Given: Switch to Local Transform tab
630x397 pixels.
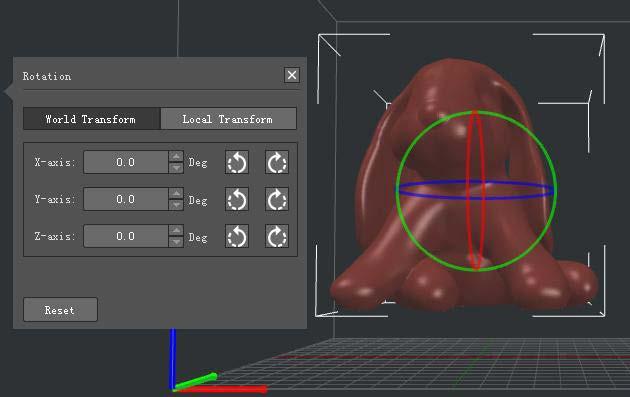Looking at the screenshot, I should [228, 119].
